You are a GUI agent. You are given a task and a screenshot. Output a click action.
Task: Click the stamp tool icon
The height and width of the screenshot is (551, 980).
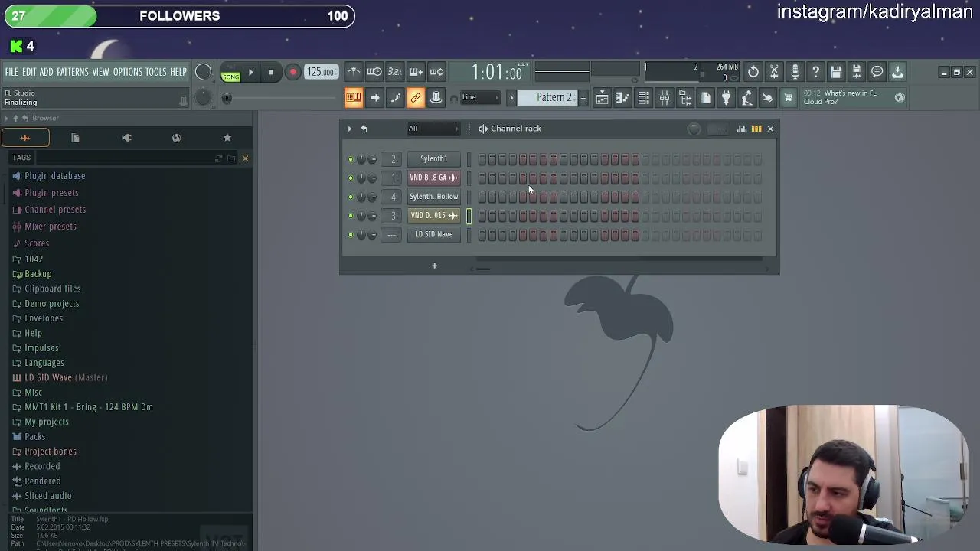[x=436, y=98]
